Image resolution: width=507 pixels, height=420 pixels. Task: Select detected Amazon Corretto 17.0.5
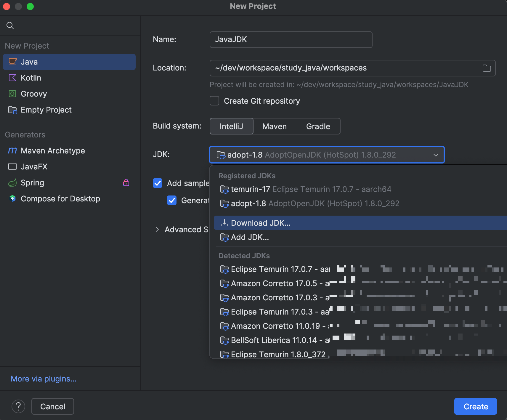click(360, 283)
